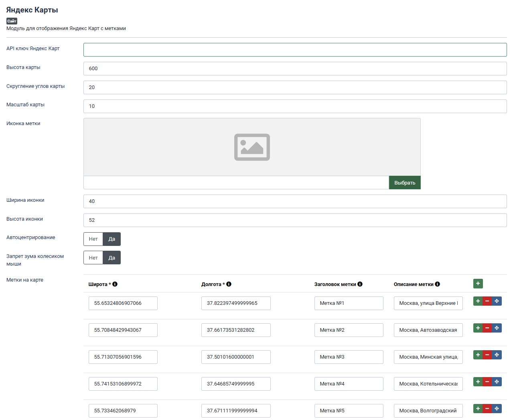Remove the Метка №1 row with minus icon

487,301
